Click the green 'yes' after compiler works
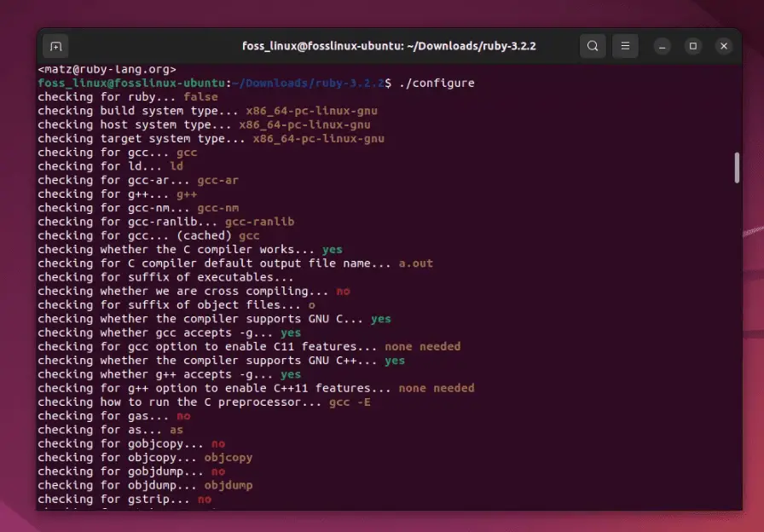 pyautogui.click(x=333, y=250)
